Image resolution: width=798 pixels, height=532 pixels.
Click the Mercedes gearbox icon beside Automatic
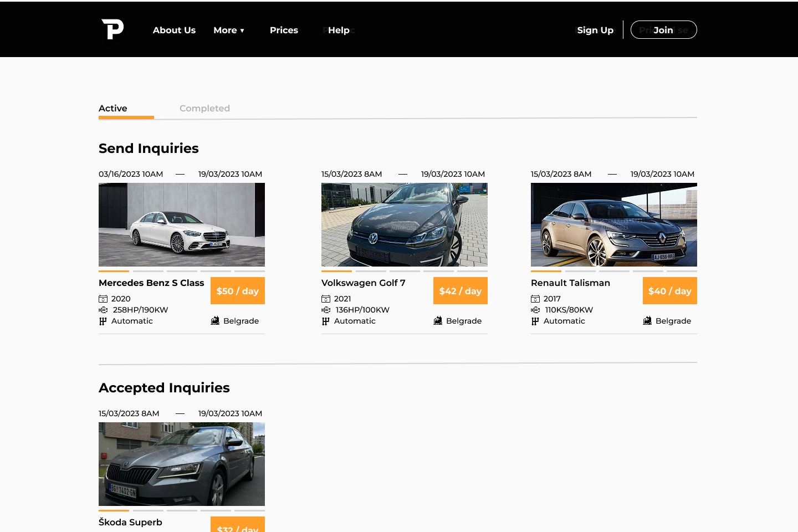click(x=103, y=321)
